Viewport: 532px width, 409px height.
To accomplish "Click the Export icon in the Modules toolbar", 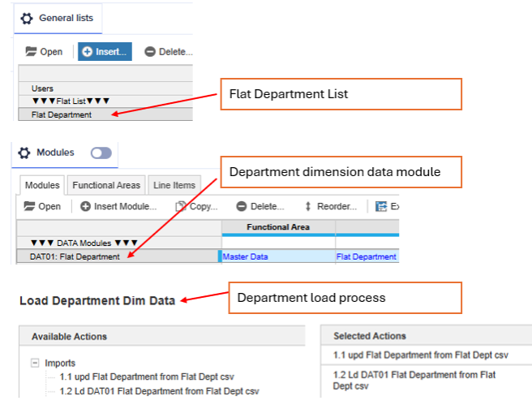I will (x=381, y=206).
